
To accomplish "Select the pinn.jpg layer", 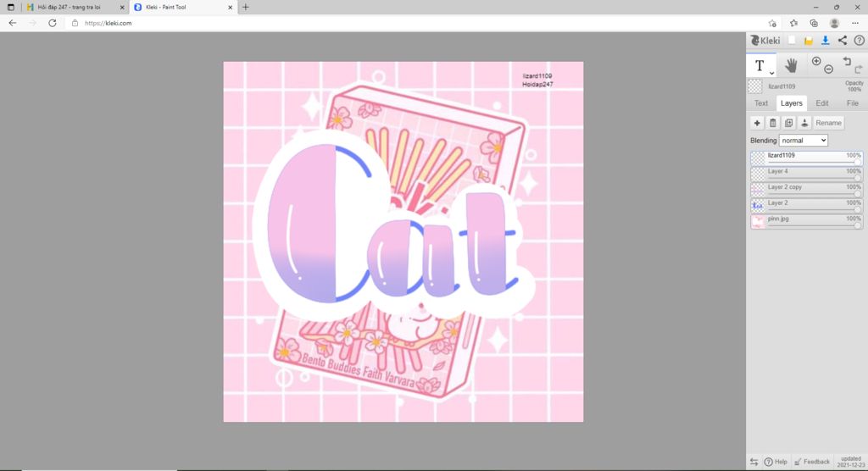I will click(807, 221).
